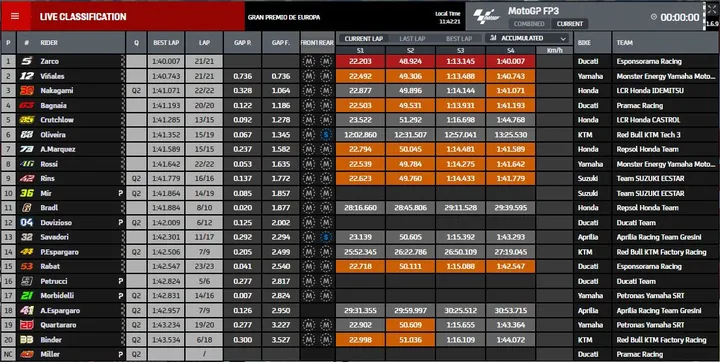The height and width of the screenshot is (362, 720).
Task: Switch classification to COMBINED
Action: click(529, 24)
